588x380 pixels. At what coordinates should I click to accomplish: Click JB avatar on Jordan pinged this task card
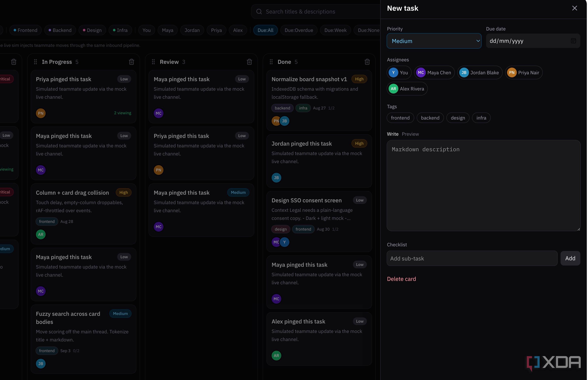[x=276, y=178]
